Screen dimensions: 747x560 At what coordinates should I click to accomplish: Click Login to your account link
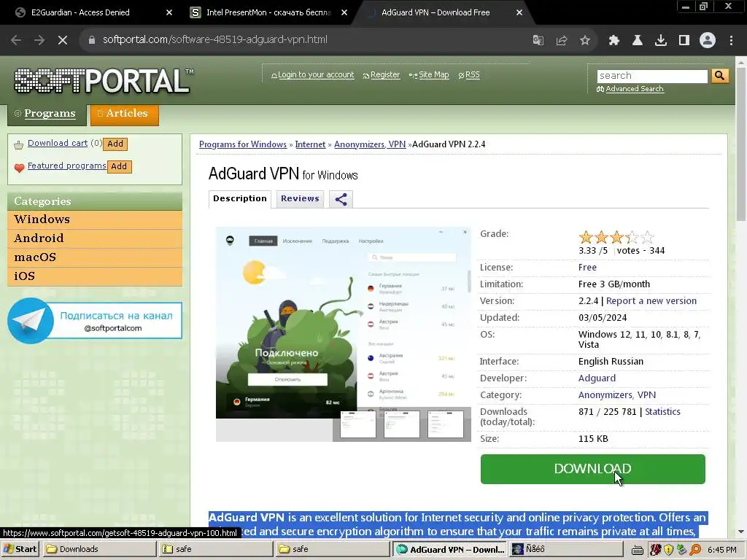(316, 75)
